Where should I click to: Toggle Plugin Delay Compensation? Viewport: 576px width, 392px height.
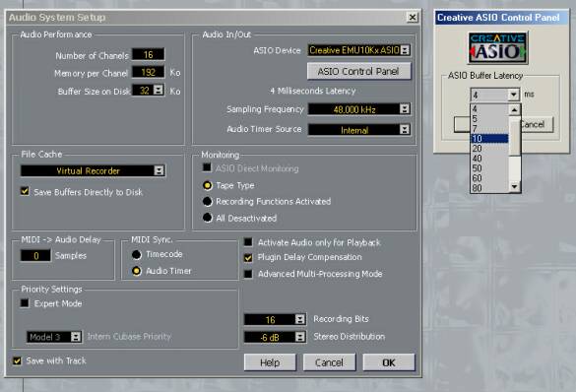tap(248, 257)
